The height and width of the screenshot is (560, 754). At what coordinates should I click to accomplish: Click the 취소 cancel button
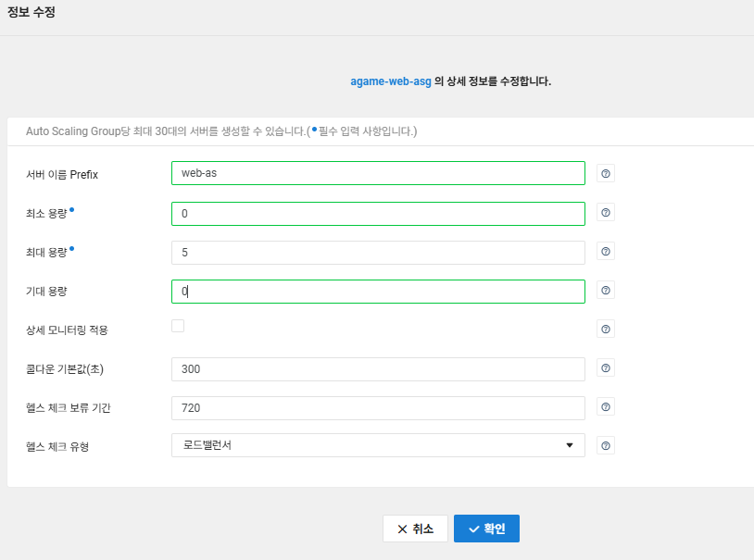415,529
